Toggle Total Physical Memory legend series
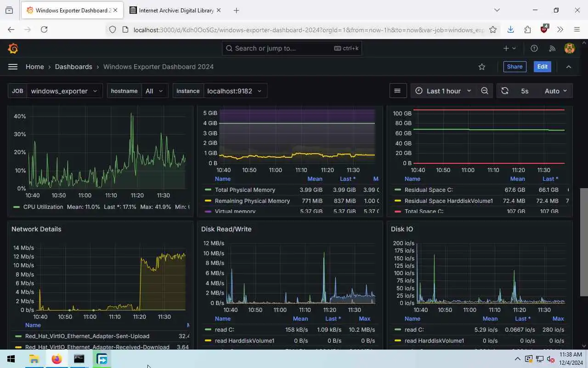This screenshot has width=588, height=368. pyautogui.click(x=245, y=190)
